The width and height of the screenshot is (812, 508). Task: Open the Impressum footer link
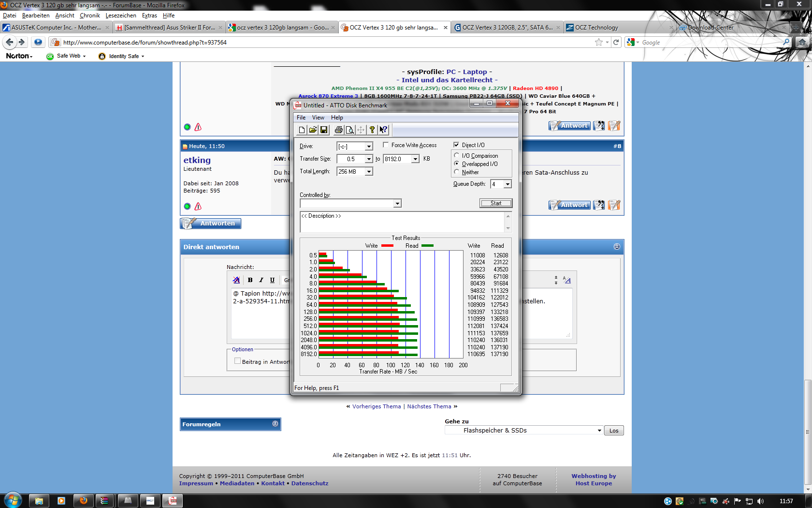click(x=196, y=483)
